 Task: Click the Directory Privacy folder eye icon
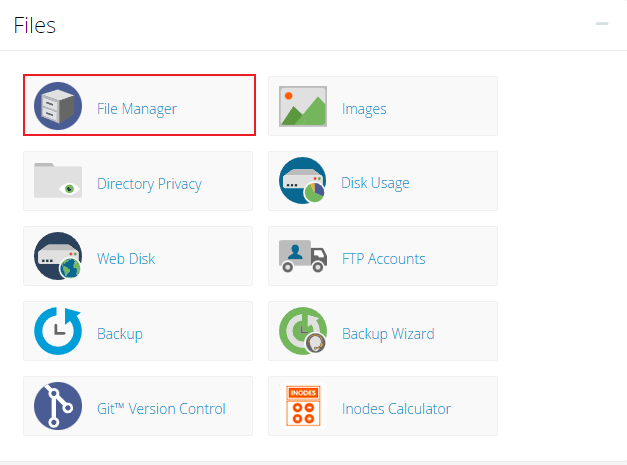pos(58,180)
